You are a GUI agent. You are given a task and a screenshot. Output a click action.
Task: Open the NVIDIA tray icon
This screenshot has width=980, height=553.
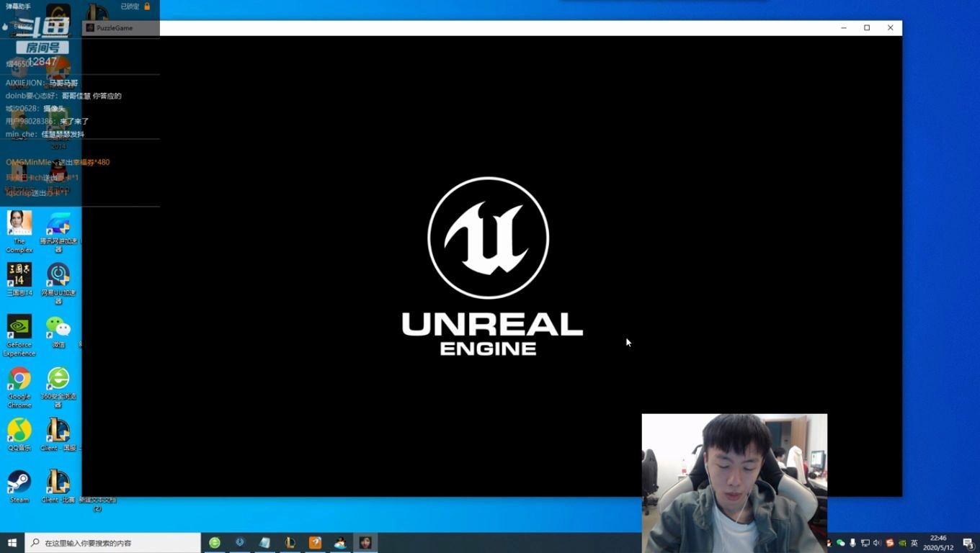[902, 543]
